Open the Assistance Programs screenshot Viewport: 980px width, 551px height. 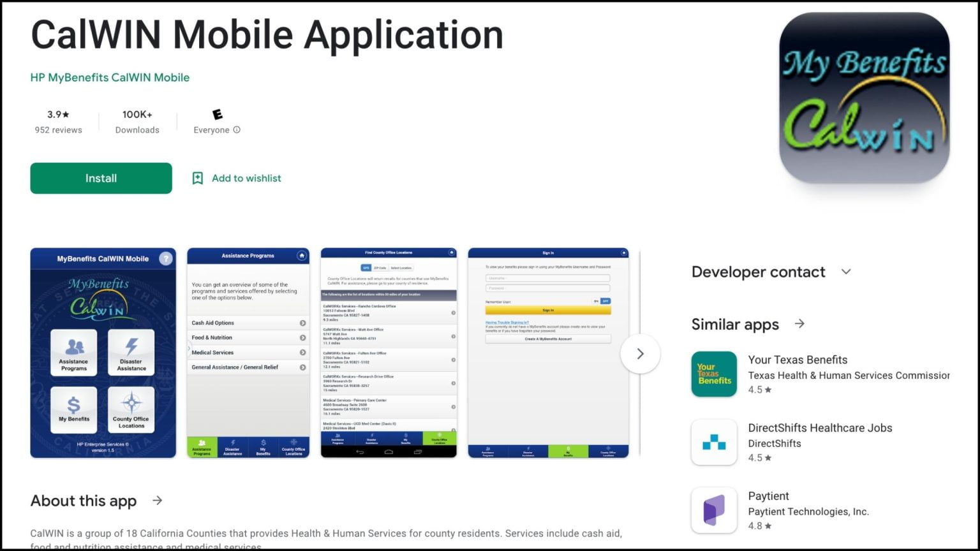click(x=248, y=353)
